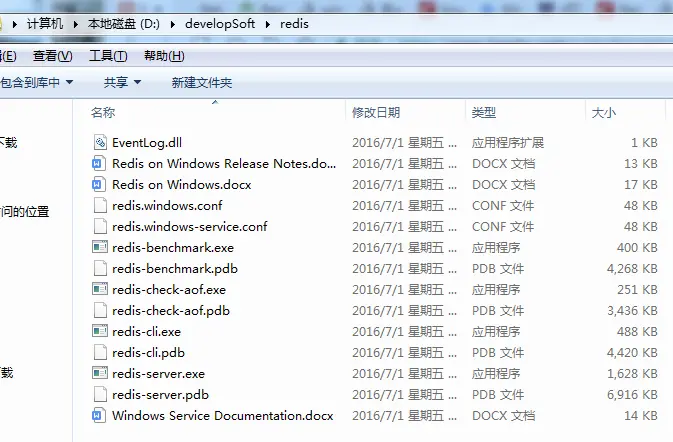Screen dimensions: 673x442
Task: Expand the breadcrumb arrow after developSoft
Action: (x=268, y=24)
